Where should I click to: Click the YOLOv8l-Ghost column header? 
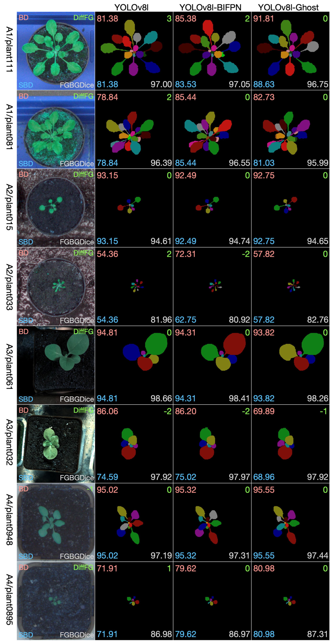point(288,7)
